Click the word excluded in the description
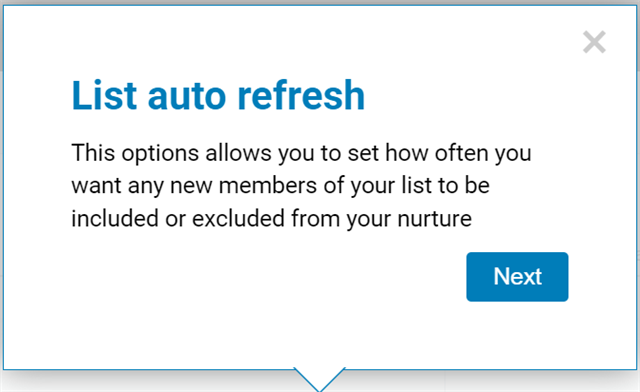 [x=238, y=218]
